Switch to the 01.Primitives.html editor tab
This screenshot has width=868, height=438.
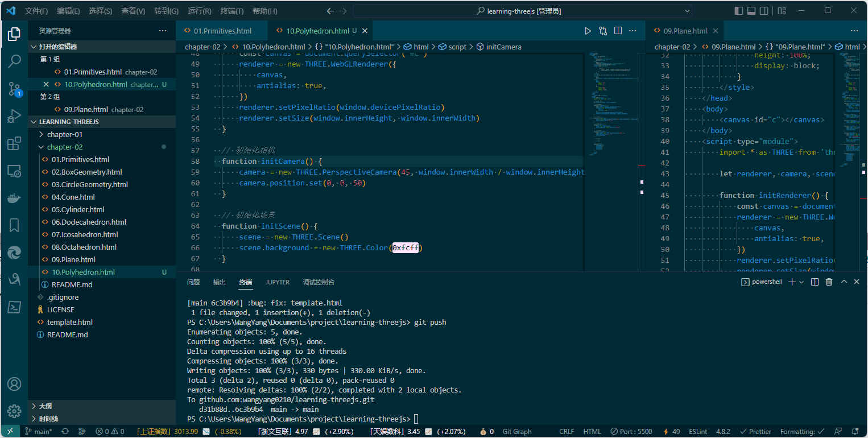tap(222, 31)
